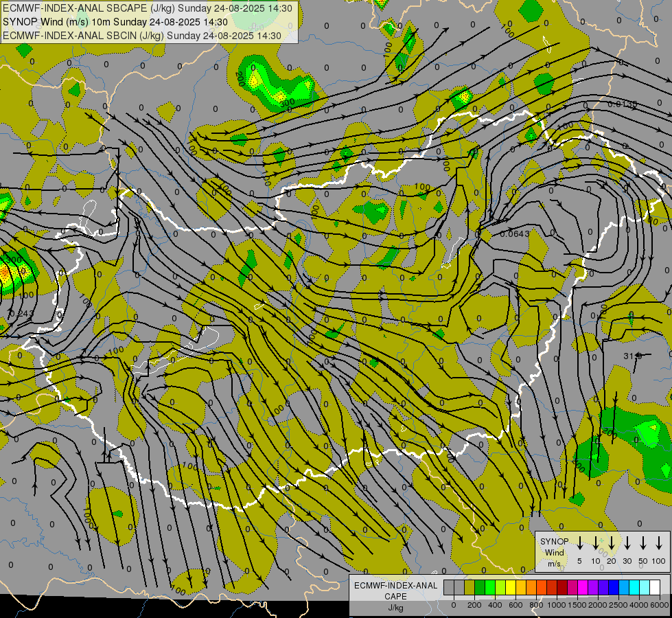Click the 20 m/s wind arrow in SYNOP legend
Viewport: 672px width, 618px height.
(x=611, y=543)
